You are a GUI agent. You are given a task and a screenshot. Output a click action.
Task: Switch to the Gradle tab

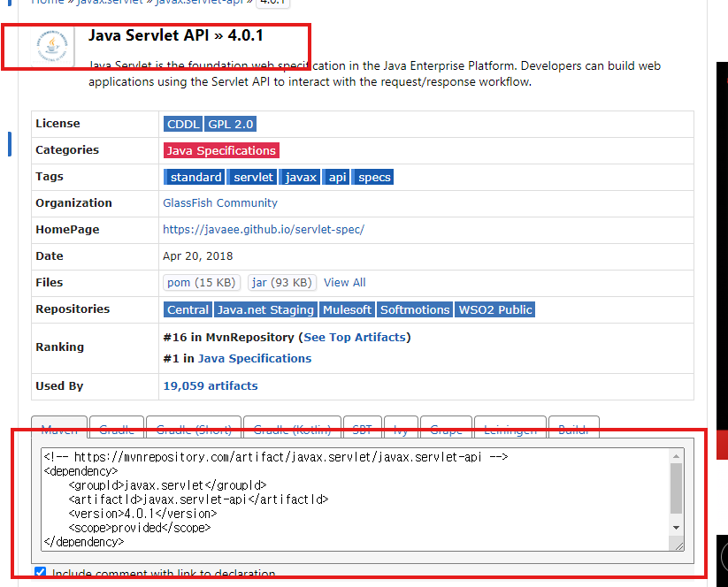tap(117, 427)
